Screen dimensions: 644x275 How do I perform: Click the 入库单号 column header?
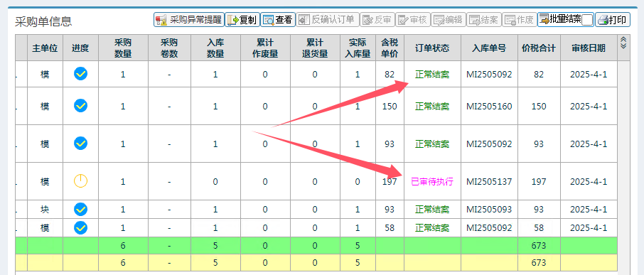(489, 48)
